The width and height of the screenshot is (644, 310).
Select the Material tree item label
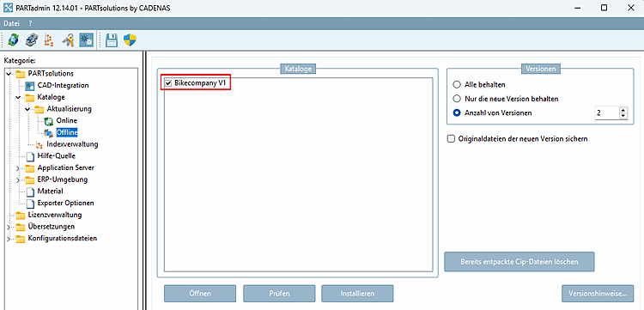[50, 191]
